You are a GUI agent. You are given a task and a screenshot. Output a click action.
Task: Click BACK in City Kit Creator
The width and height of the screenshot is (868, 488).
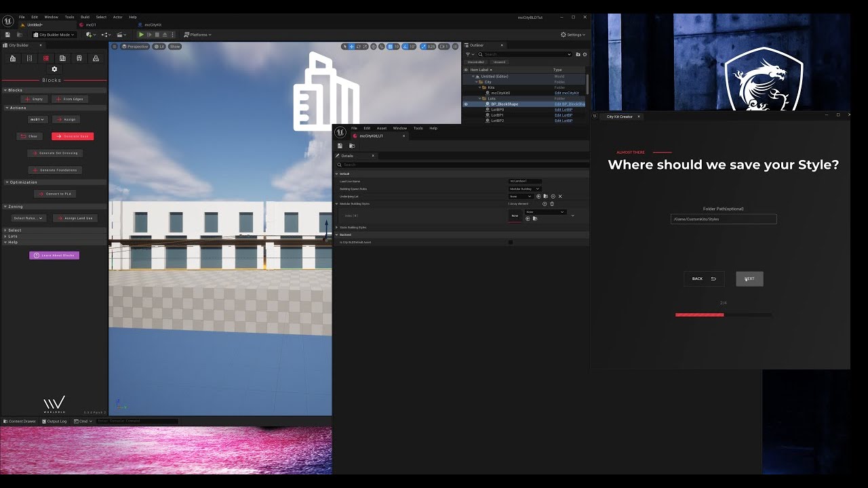tap(704, 279)
